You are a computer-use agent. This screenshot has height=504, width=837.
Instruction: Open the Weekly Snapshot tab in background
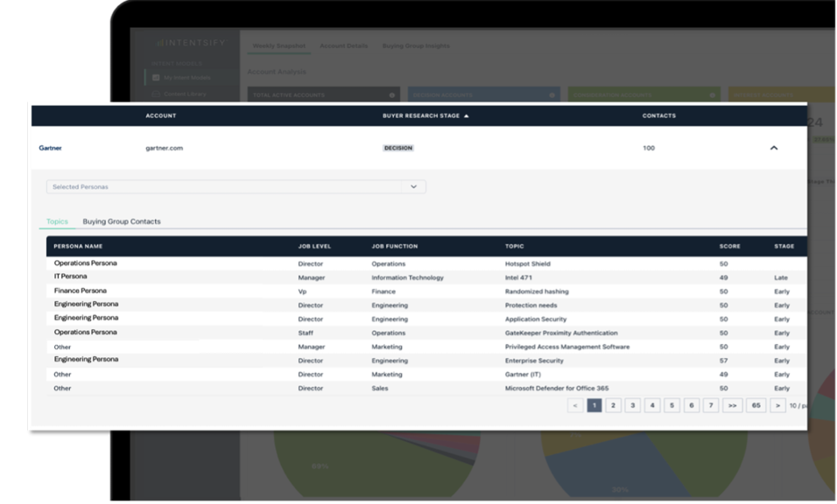[x=277, y=45]
